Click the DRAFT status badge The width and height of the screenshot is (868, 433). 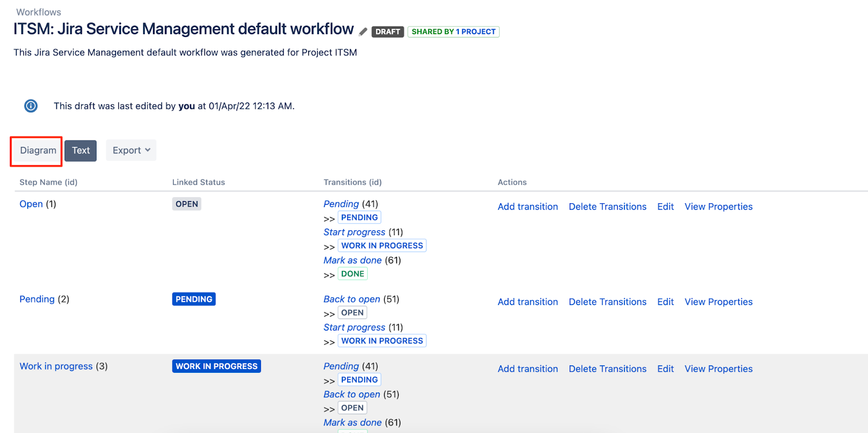point(387,32)
